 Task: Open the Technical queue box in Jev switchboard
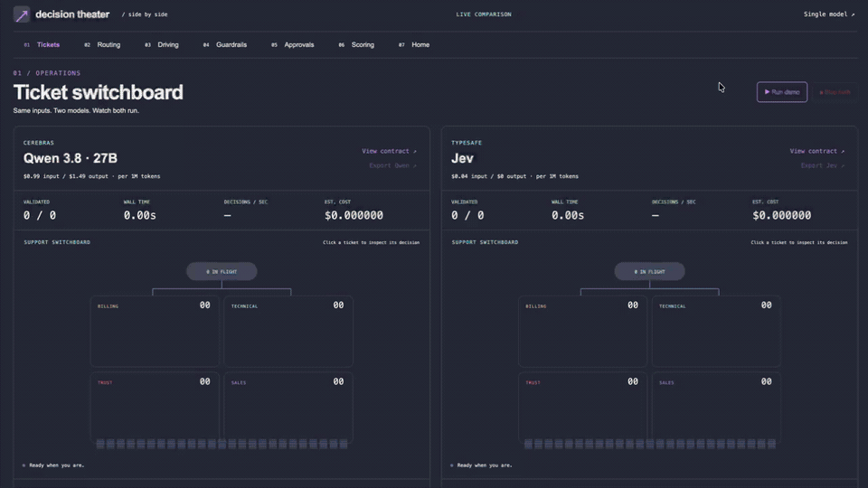coord(716,332)
